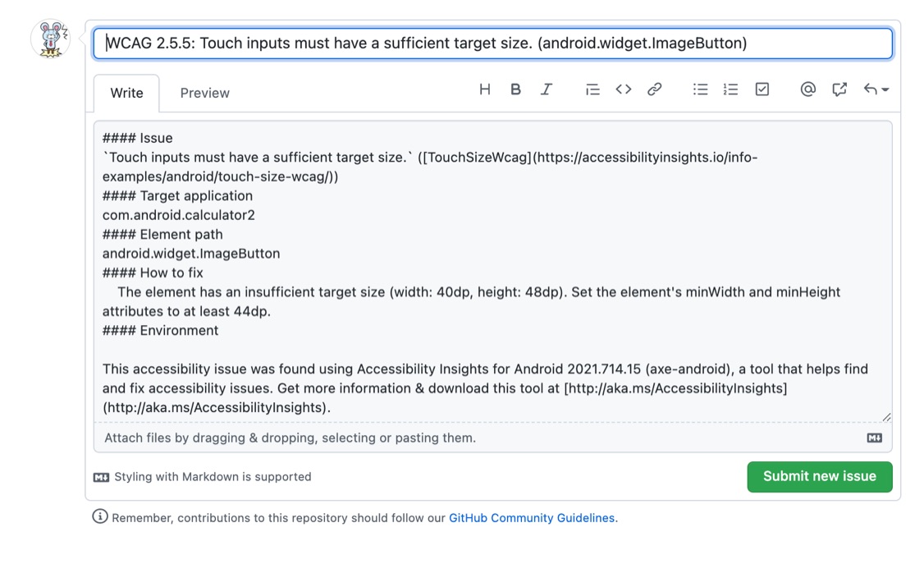Viewport: 924px width, 573px height.
Task: Insert a numbered list
Action: 730,89
